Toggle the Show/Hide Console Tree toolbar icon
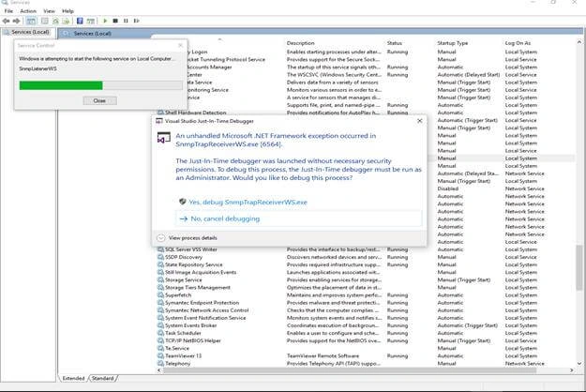The width and height of the screenshot is (586, 392). pos(31,21)
